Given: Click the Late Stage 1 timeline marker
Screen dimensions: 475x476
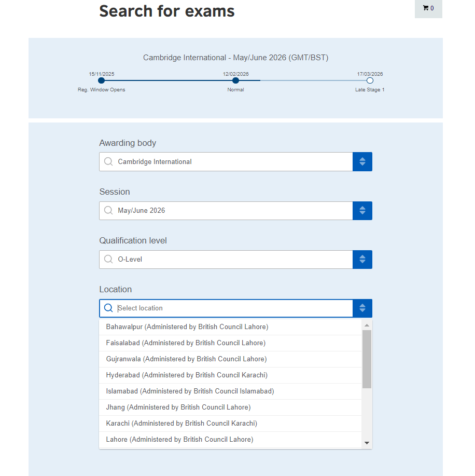Looking at the screenshot, I should click(370, 80).
